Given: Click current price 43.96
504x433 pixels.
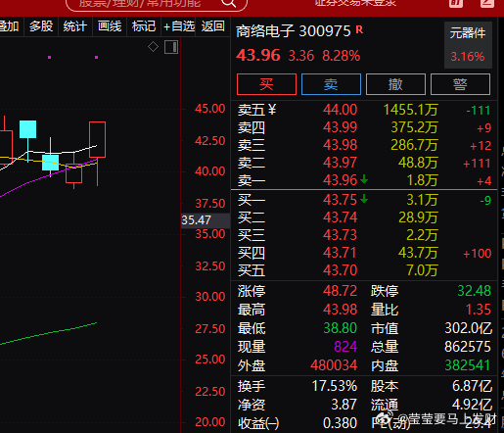Looking at the screenshot, I should [258, 55].
